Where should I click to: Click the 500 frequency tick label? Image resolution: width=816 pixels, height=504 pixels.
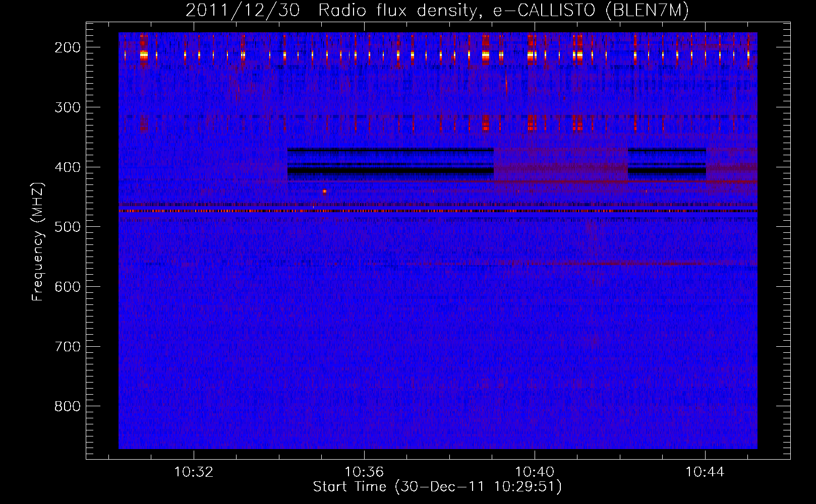(x=68, y=227)
